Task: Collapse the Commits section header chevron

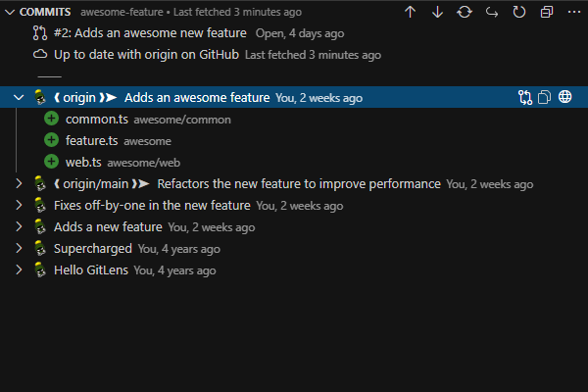Action: [10, 12]
